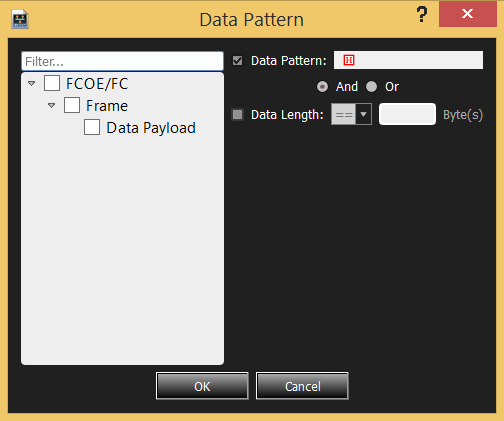Screen dimensions: 504x421
Task: Click the OK button
Action: point(202,386)
